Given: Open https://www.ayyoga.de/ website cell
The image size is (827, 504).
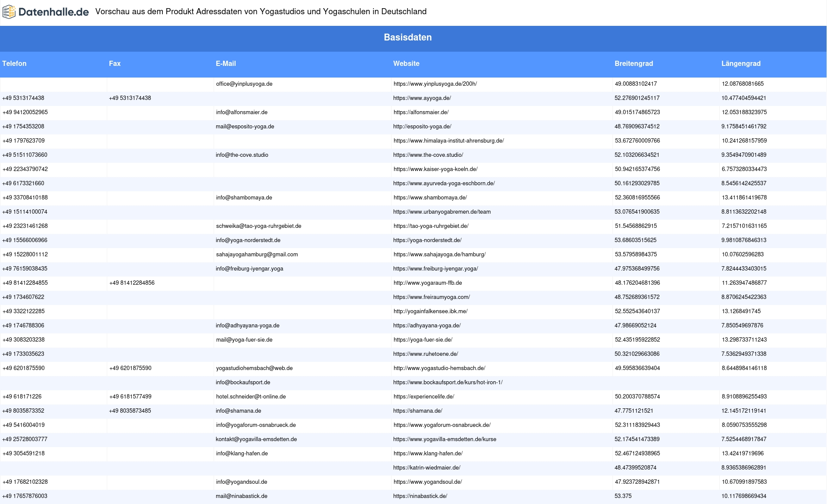Looking at the screenshot, I should pos(422,98).
